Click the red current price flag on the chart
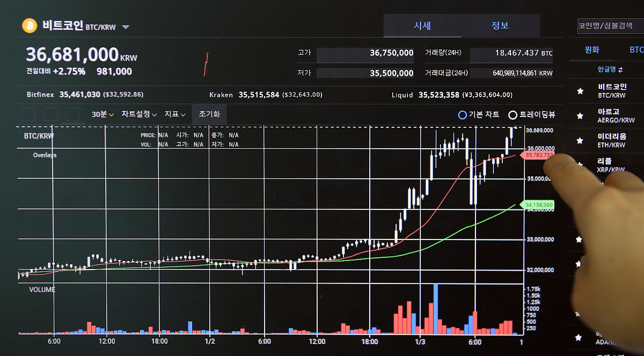 point(536,156)
